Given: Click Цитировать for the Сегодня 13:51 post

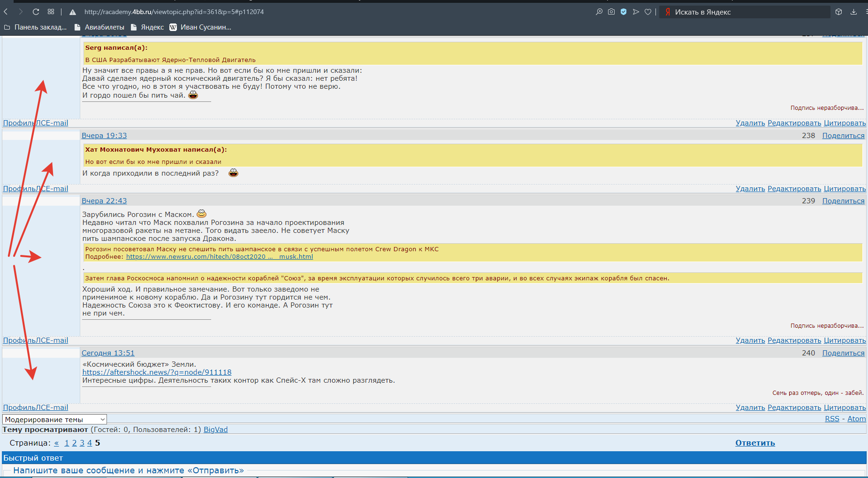Looking at the screenshot, I should 845,408.
